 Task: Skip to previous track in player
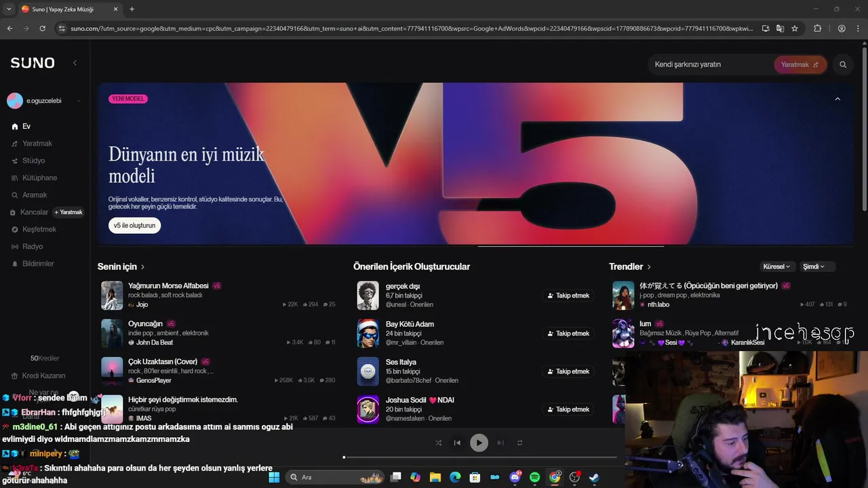click(x=457, y=443)
